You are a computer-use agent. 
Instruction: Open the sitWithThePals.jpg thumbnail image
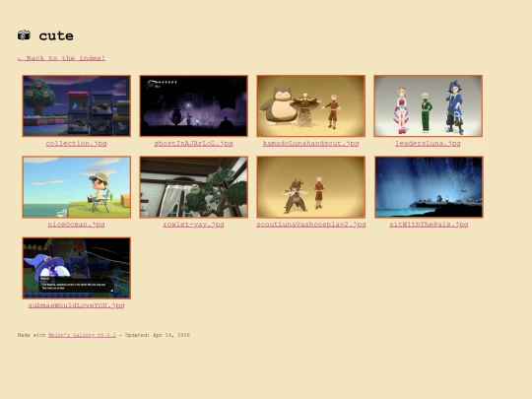[x=429, y=187]
